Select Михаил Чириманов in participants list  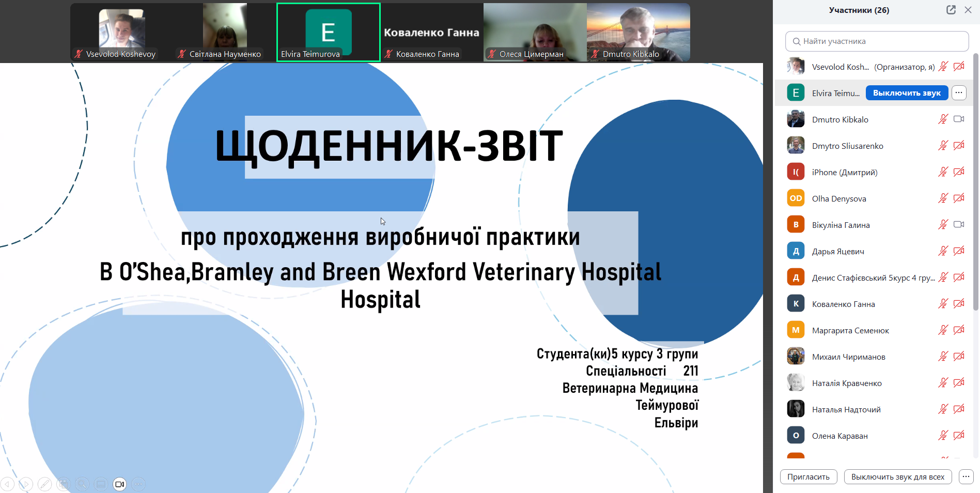(x=874, y=357)
